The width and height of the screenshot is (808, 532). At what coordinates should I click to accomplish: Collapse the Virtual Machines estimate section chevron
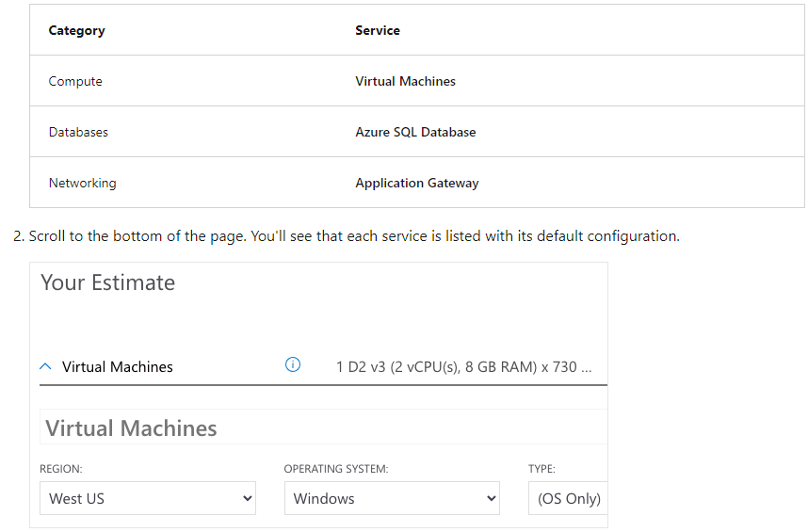click(45, 366)
